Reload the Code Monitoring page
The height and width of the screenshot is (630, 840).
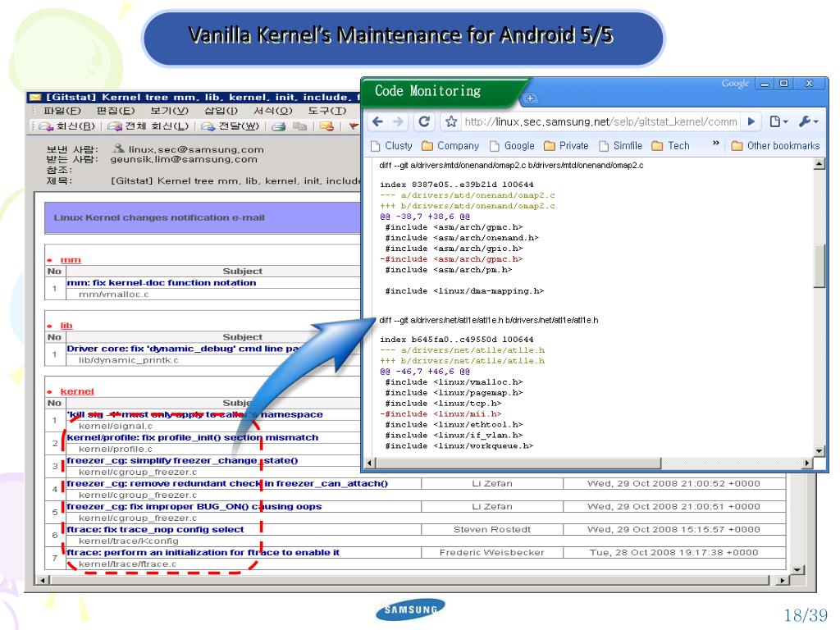pyautogui.click(x=424, y=121)
